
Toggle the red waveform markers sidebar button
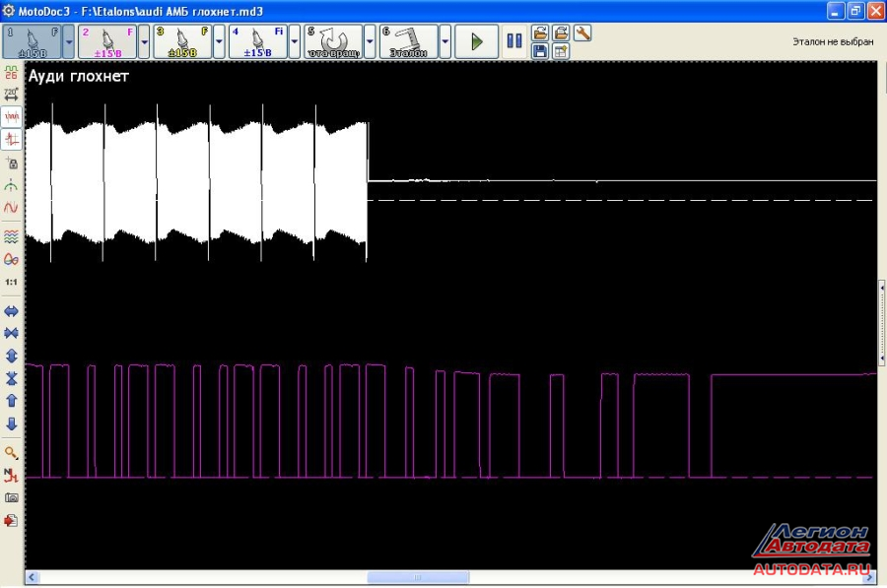point(11,116)
